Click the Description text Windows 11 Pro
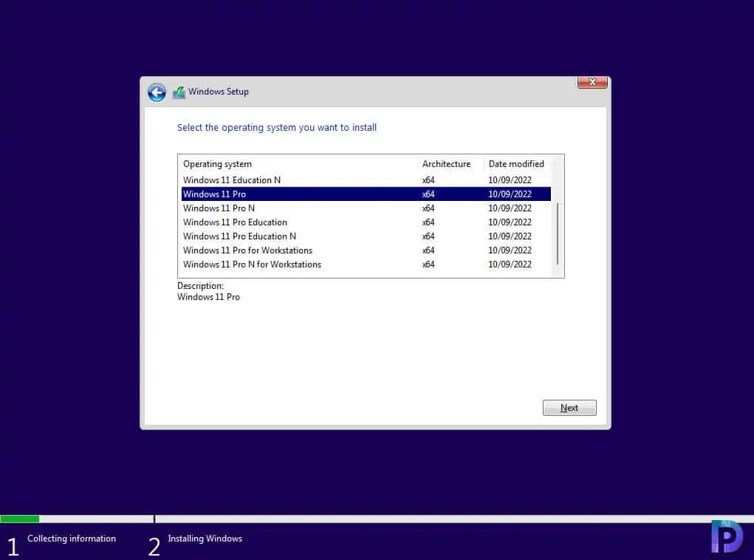754x560 pixels. (208, 297)
